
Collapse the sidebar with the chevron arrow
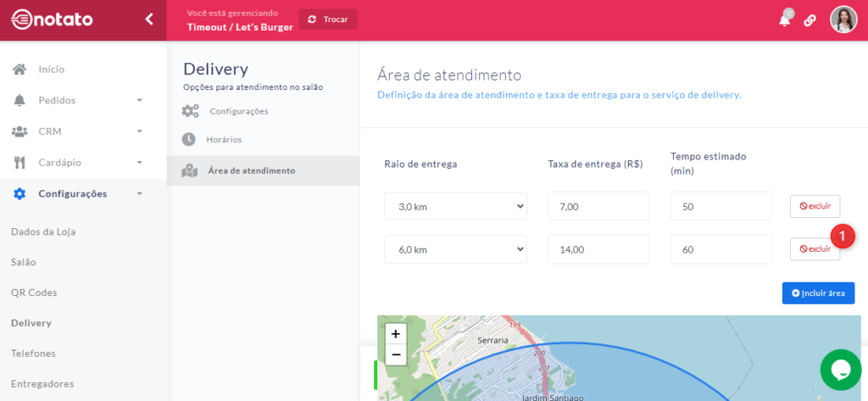[x=149, y=19]
